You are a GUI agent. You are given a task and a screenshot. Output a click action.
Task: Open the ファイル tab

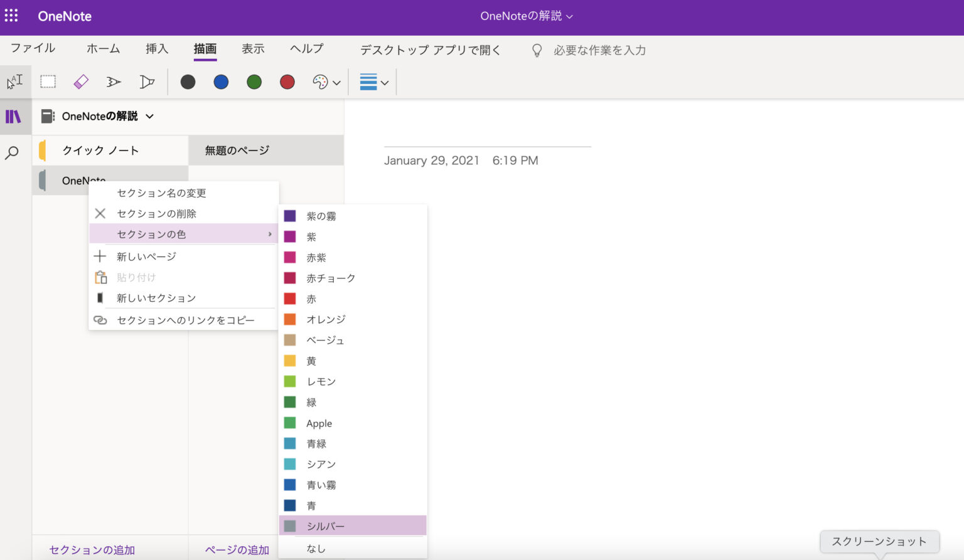pos(33,48)
